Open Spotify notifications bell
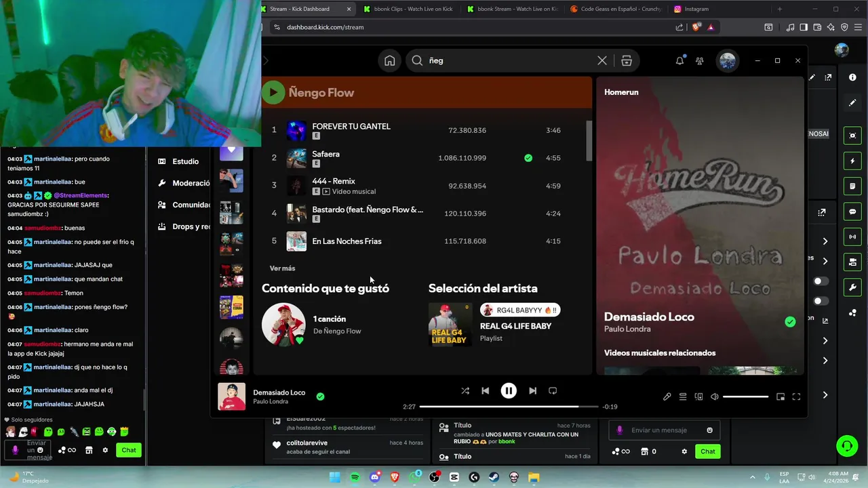Screen dimensions: 868x488 (x=679, y=60)
